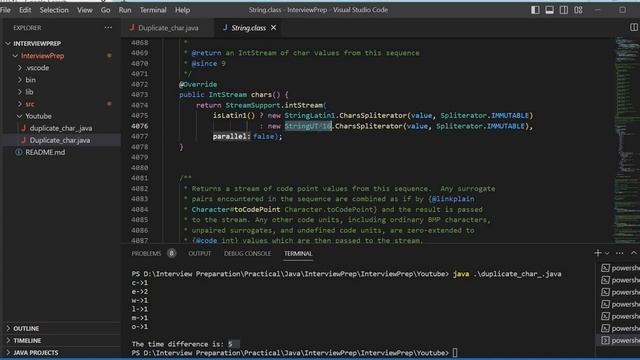Click Java file icon on String.class tab

[x=225, y=28]
